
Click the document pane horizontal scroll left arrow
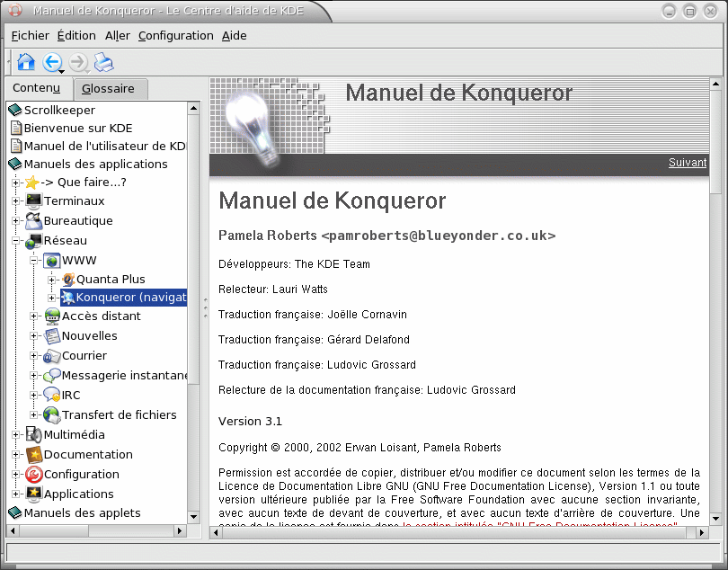tap(216, 532)
